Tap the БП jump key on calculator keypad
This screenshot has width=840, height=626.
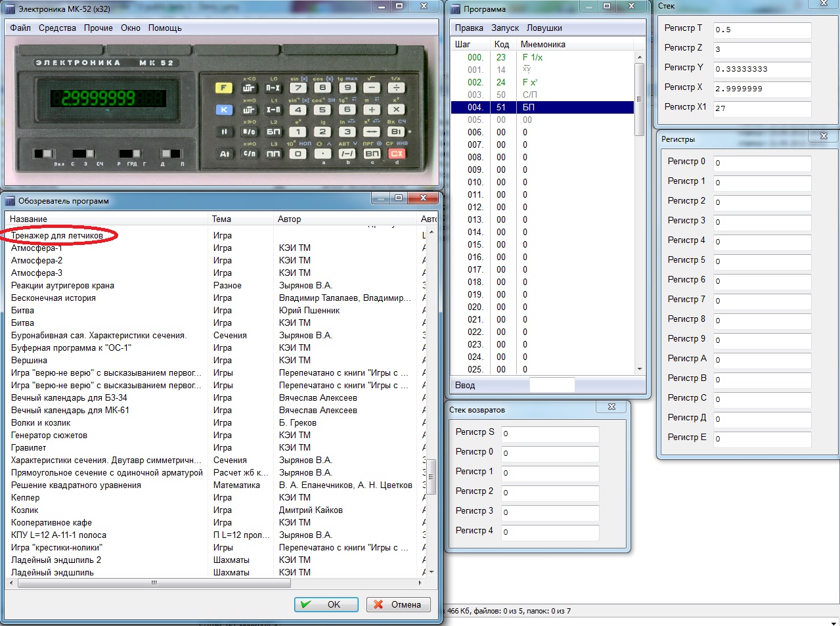273,132
